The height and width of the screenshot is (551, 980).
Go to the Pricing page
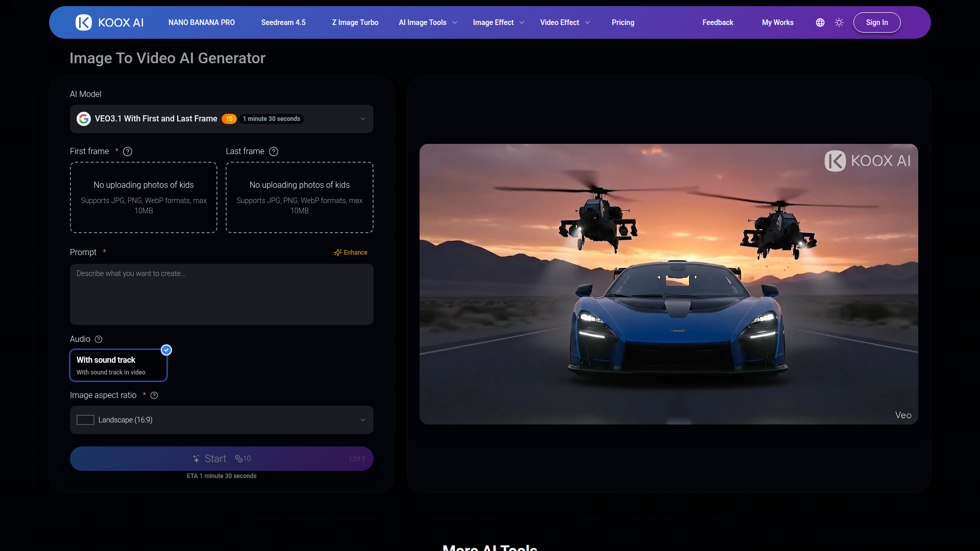pos(623,22)
